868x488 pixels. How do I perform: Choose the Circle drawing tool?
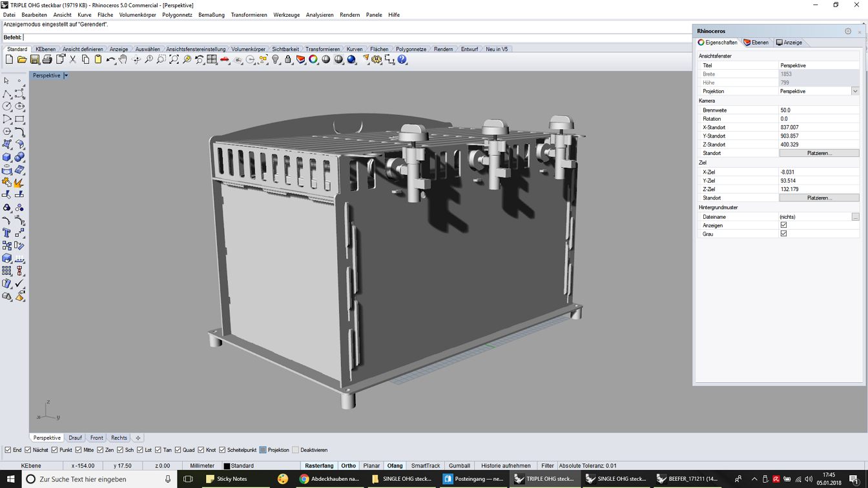pyautogui.click(x=6, y=107)
